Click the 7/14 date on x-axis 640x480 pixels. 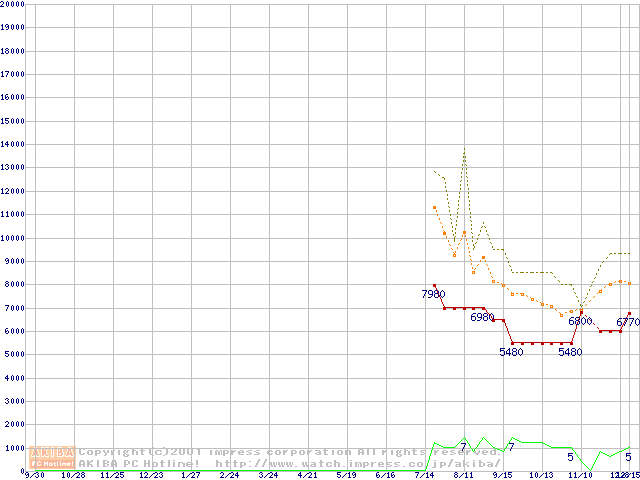(425, 475)
